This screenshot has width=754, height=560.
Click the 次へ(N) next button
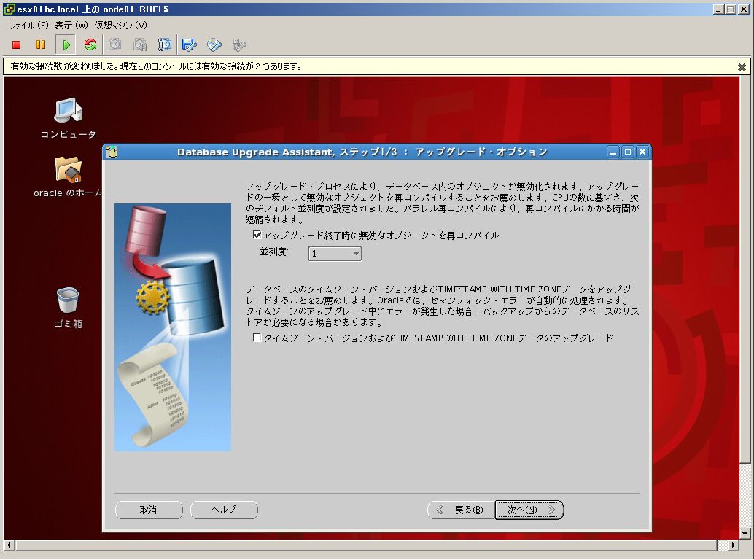(529, 510)
